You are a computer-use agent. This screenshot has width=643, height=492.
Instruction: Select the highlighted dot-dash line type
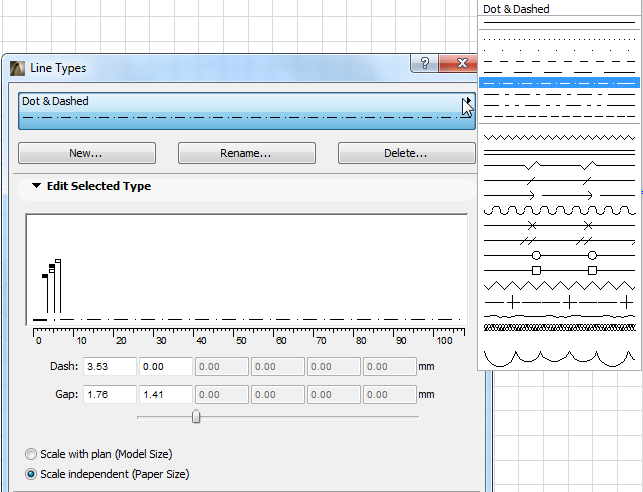pos(559,83)
